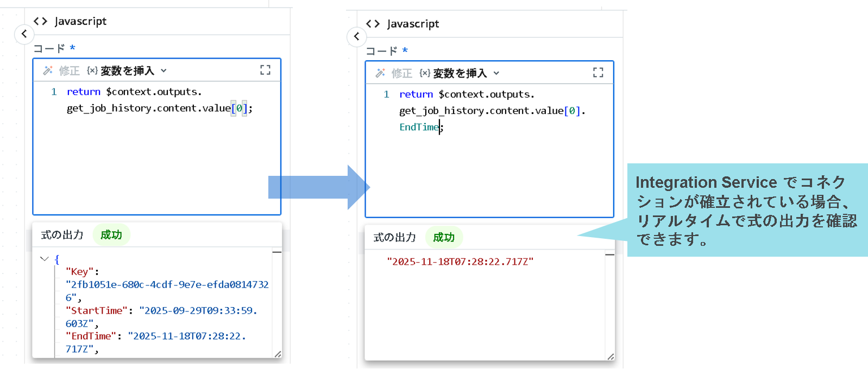Click the right コード field label
The width and height of the screenshot is (868, 375).
[381, 51]
